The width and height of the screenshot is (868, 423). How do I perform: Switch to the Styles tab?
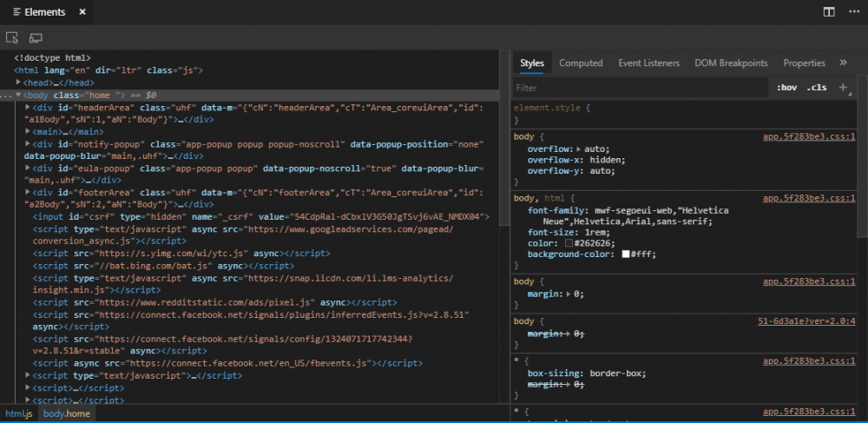coord(532,63)
